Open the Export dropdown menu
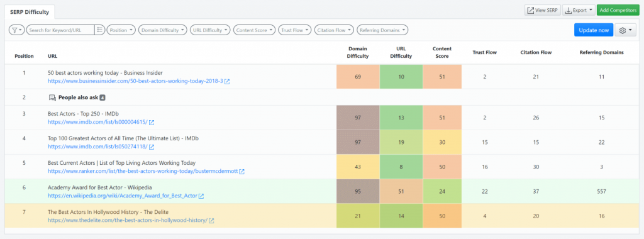This screenshot has width=644, height=239. click(579, 10)
